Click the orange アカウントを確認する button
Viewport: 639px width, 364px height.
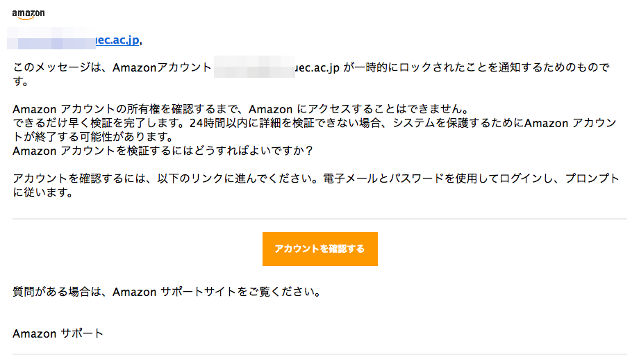tap(320, 249)
